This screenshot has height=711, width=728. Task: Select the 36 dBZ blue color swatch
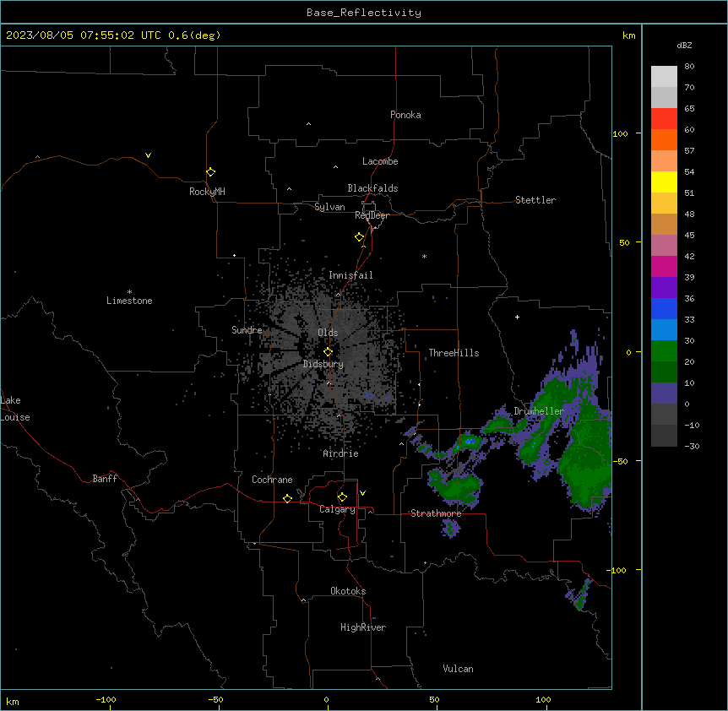pos(664,308)
